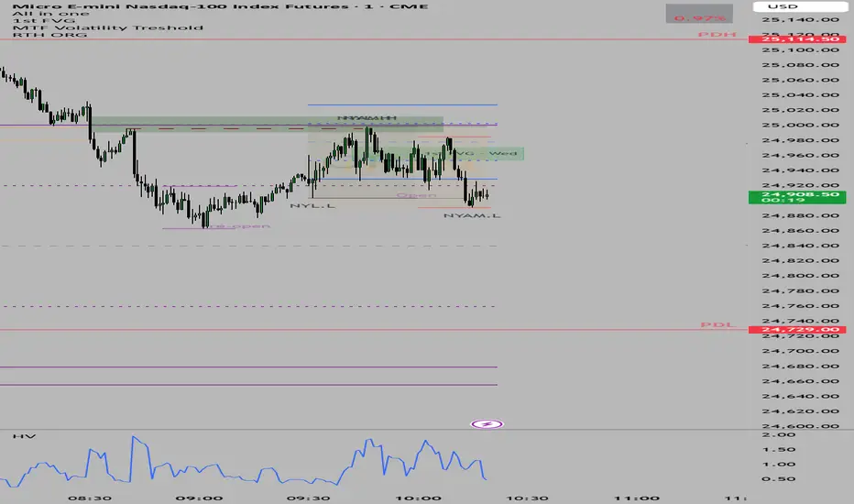Screen dimensions: 854x504
Task: Click the 'RTH ORG' indicator legend
Action: pyautogui.click(x=49, y=35)
